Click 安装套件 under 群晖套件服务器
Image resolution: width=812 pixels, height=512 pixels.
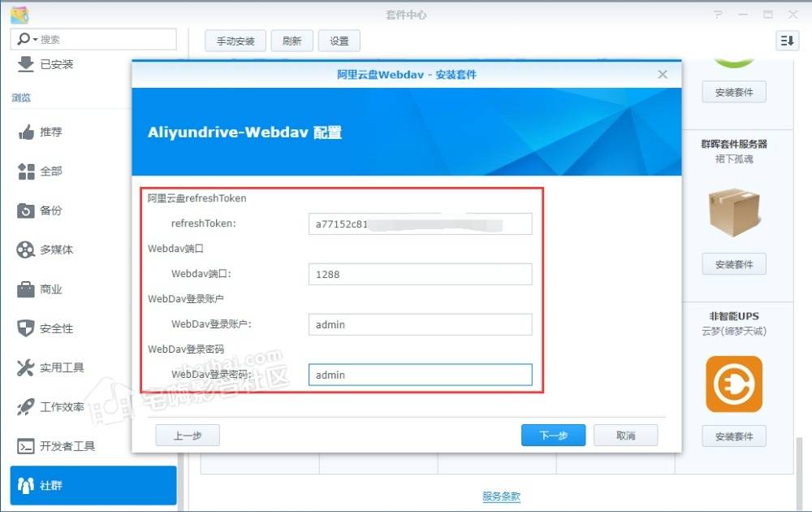734,264
